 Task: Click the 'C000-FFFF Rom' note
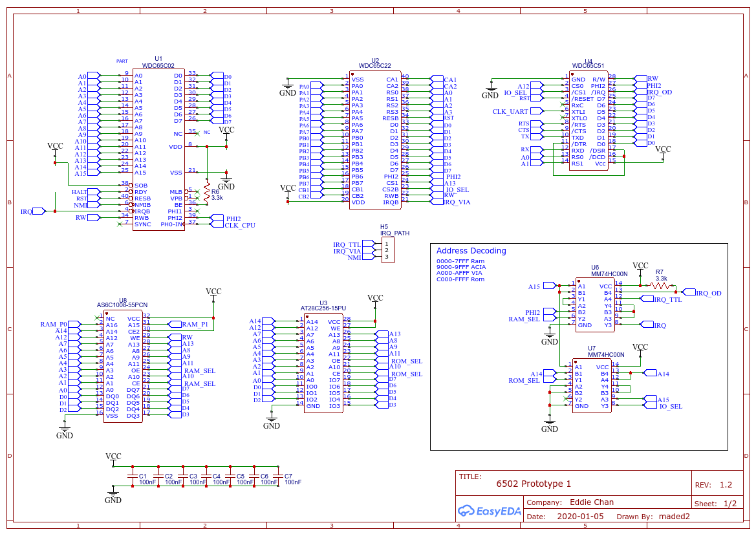click(460, 279)
